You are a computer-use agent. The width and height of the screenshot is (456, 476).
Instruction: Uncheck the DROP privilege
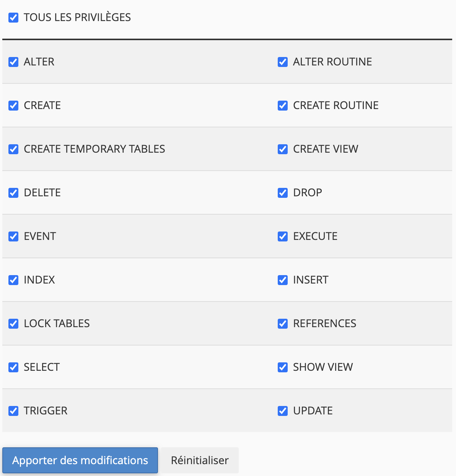[283, 193]
